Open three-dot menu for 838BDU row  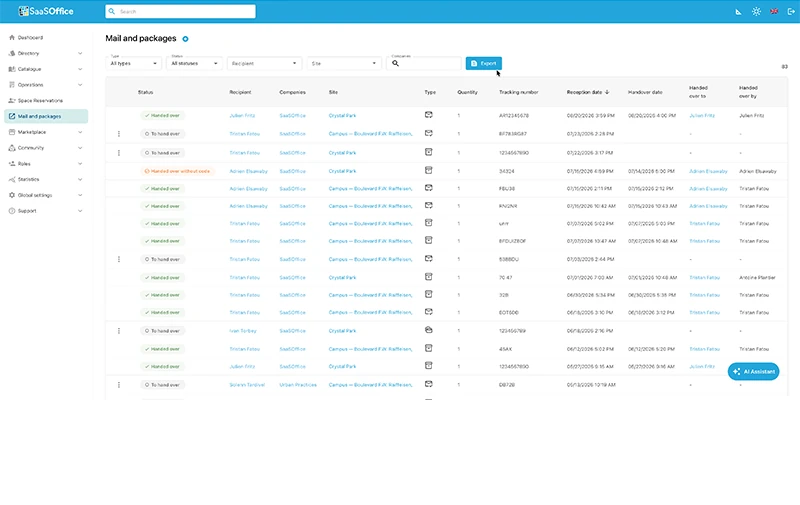pos(119,259)
